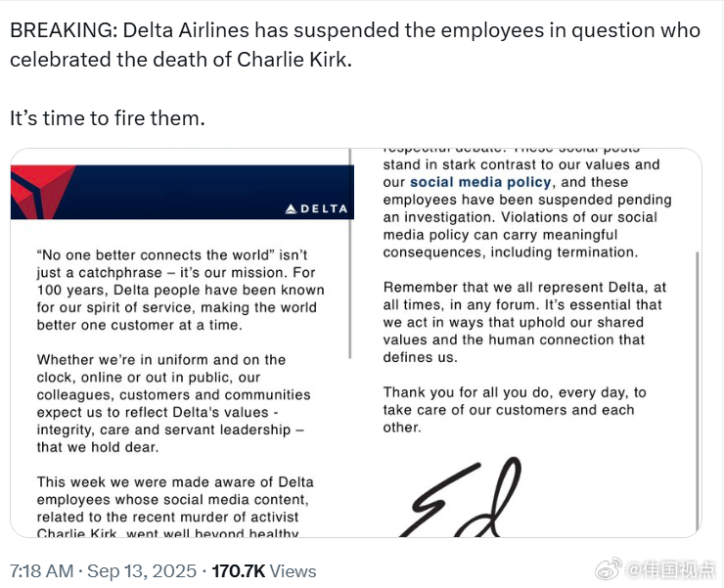Click the handwritten Ed signature
The width and height of the screenshot is (724, 588).
461,497
